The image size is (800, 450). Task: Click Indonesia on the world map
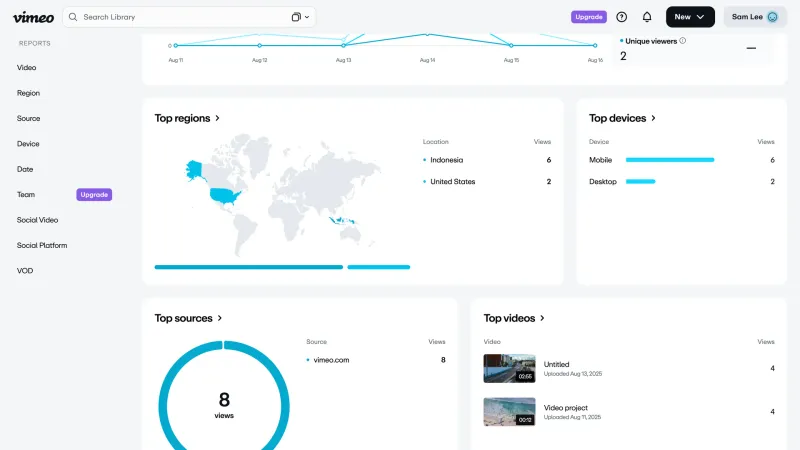coord(341,220)
